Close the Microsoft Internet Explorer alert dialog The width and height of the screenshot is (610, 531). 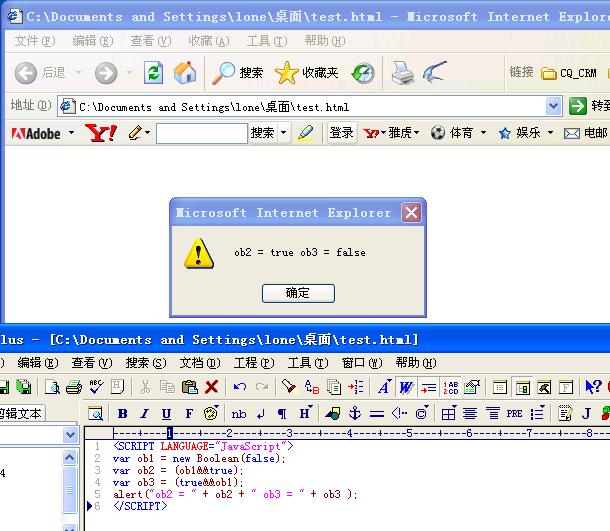411,213
